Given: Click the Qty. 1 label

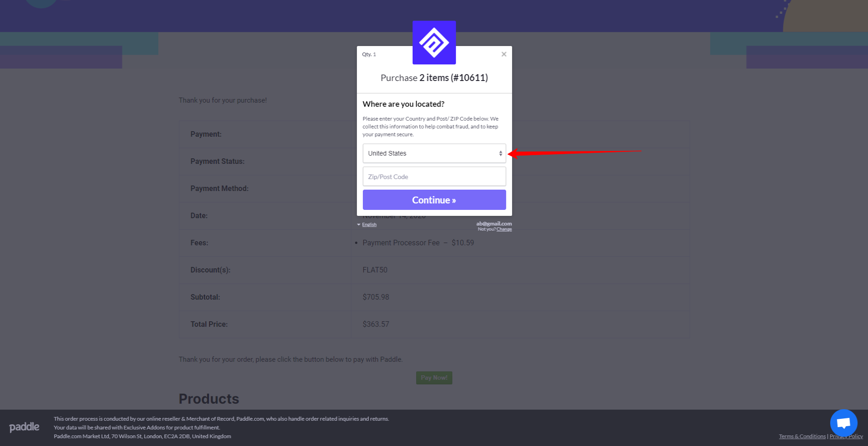Looking at the screenshot, I should tap(369, 54).
